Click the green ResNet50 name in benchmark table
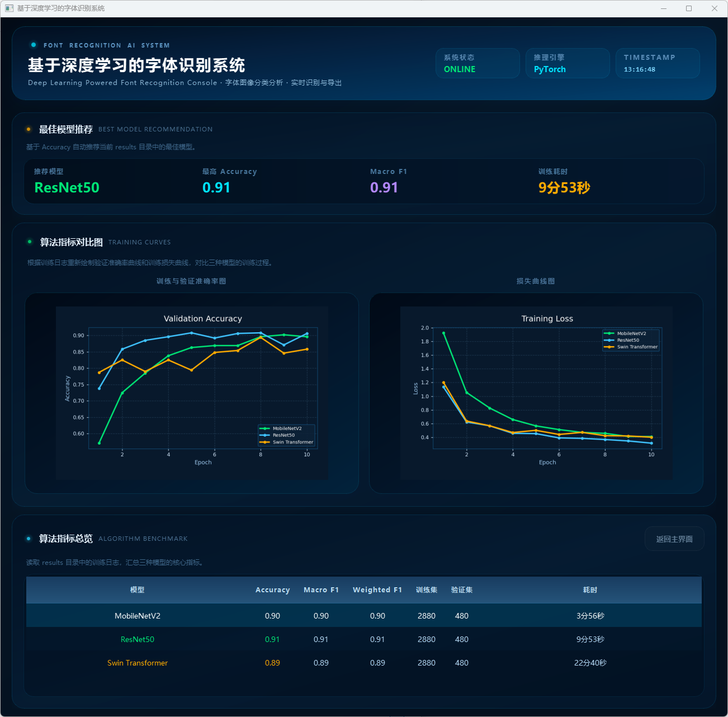The width and height of the screenshot is (728, 717). [138, 639]
